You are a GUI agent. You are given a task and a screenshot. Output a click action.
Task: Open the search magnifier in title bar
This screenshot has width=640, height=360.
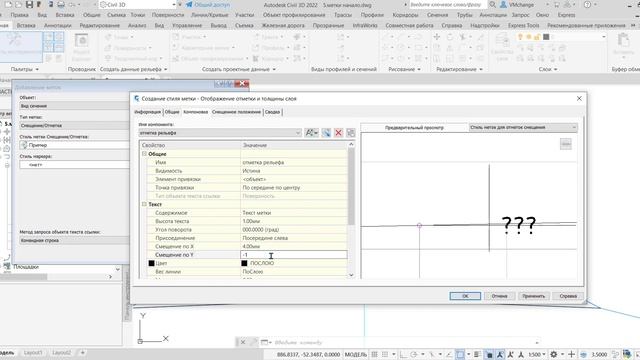(x=493, y=4)
